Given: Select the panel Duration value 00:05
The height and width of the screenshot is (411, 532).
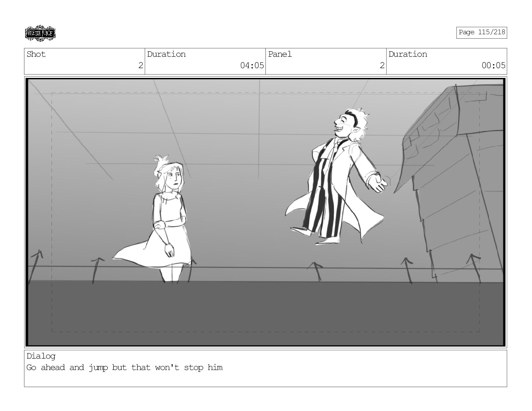Looking at the screenshot, I should coord(493,65).
